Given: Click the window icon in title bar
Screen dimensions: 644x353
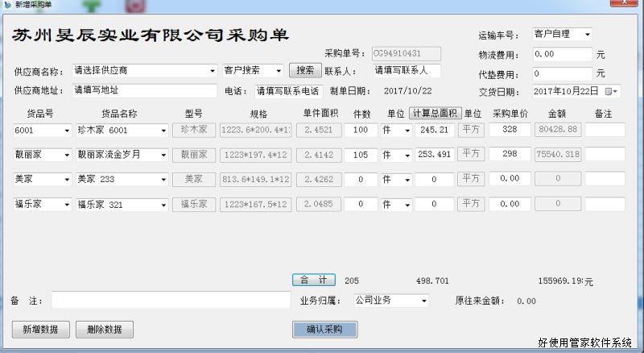Looking at the screenshot, I should (x=6, y=5).
